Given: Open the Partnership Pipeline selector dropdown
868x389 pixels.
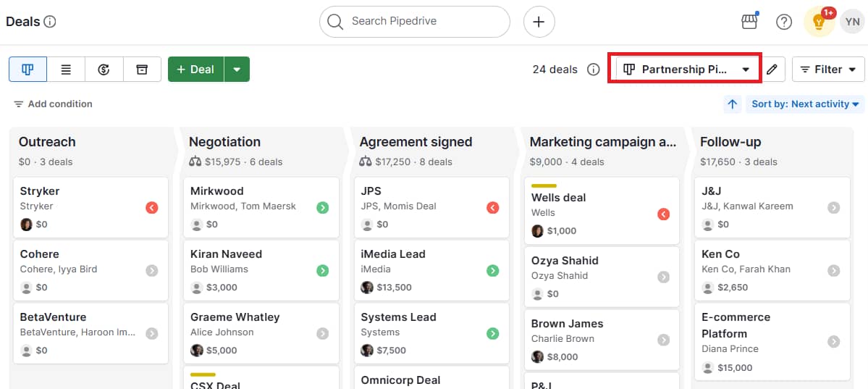Looking at the screenshot, I should coord(686,70).
